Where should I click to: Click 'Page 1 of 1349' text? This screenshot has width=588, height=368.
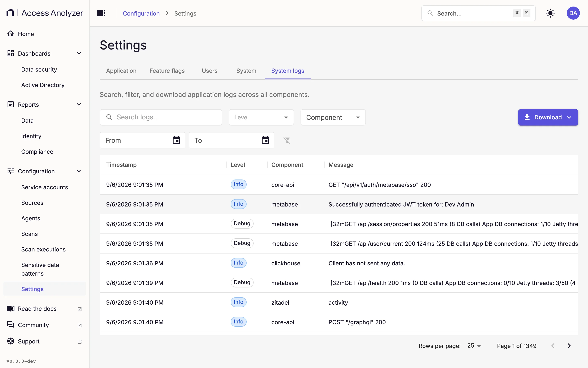point(517,346)
